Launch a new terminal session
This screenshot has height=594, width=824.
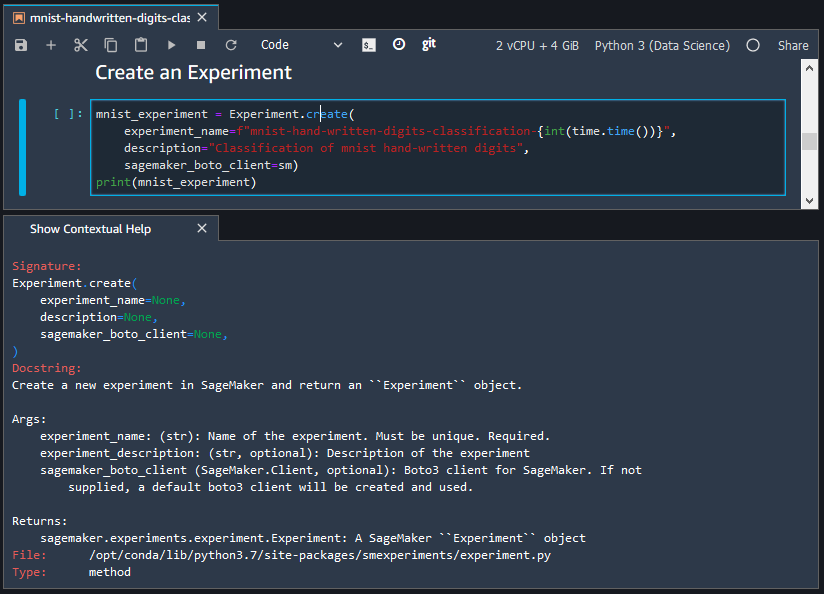pyautogui.click(x=368, y=44)
